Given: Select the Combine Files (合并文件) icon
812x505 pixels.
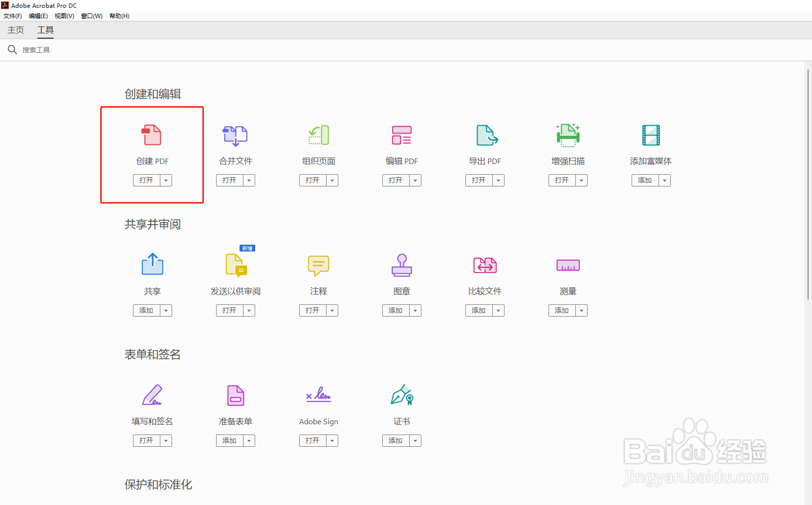Looking at the screenshot, I should [235, 136].
